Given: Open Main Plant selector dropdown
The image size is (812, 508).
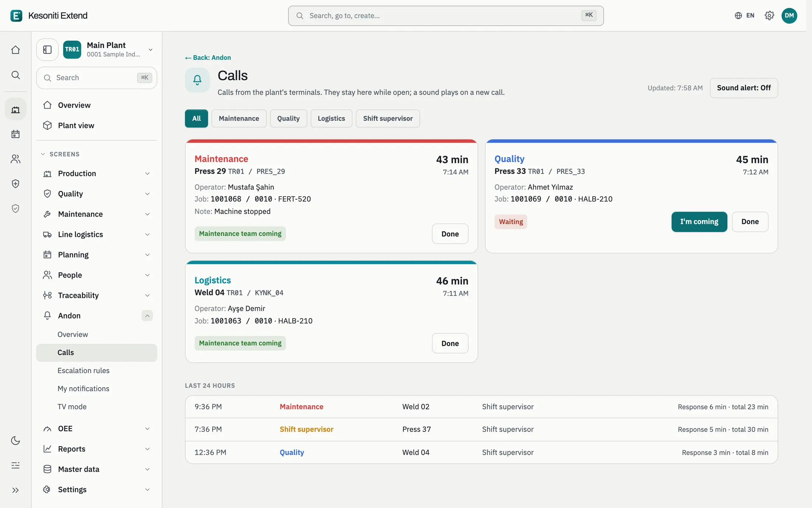Looking at the screenshot, I should pos(108,50).
